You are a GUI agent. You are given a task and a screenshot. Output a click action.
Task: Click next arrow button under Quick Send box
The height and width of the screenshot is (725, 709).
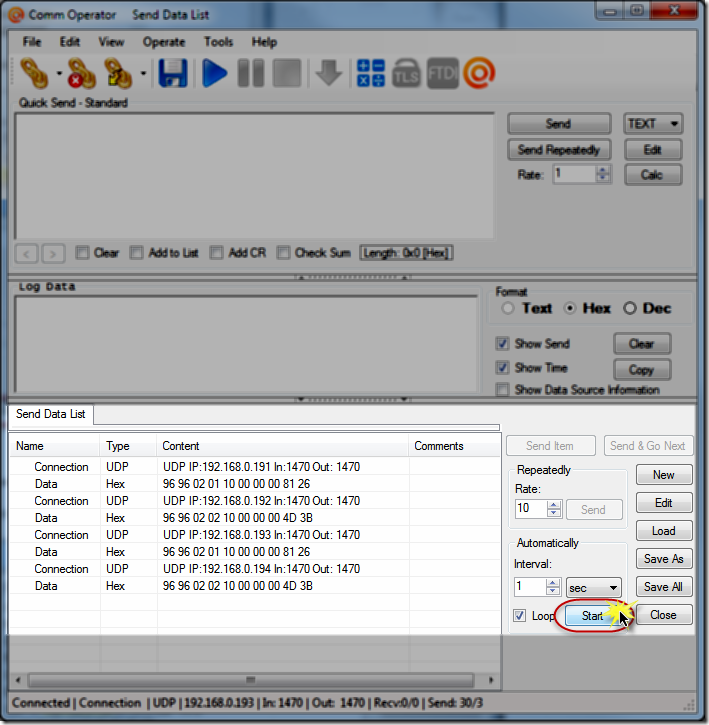pyautogui.click(x=53, y=253)
